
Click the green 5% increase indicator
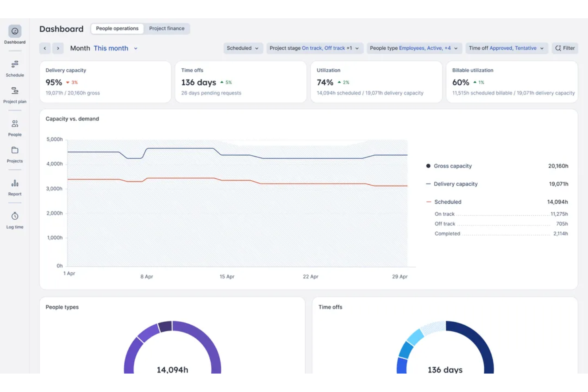point(226,83)
